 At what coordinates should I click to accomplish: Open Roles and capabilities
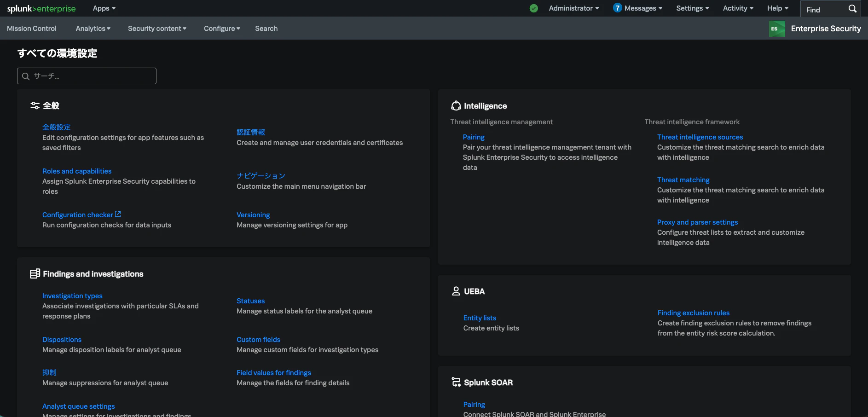coord(77,171)
